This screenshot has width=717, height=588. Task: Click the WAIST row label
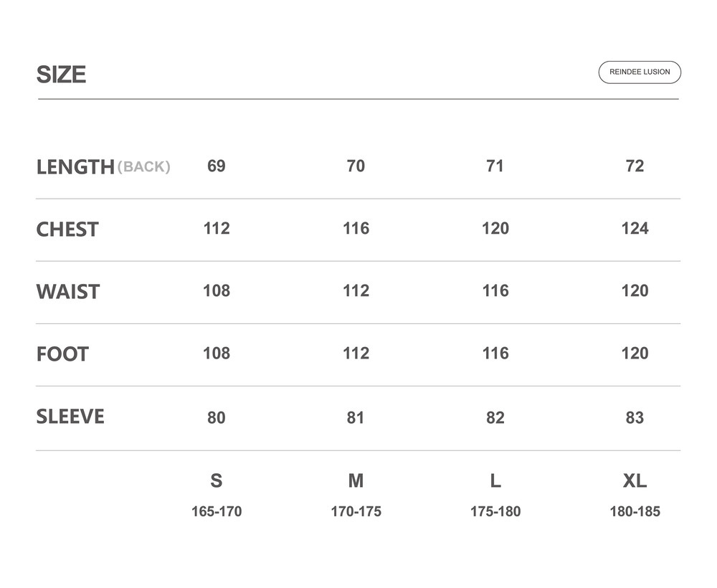tap(68, 292)
